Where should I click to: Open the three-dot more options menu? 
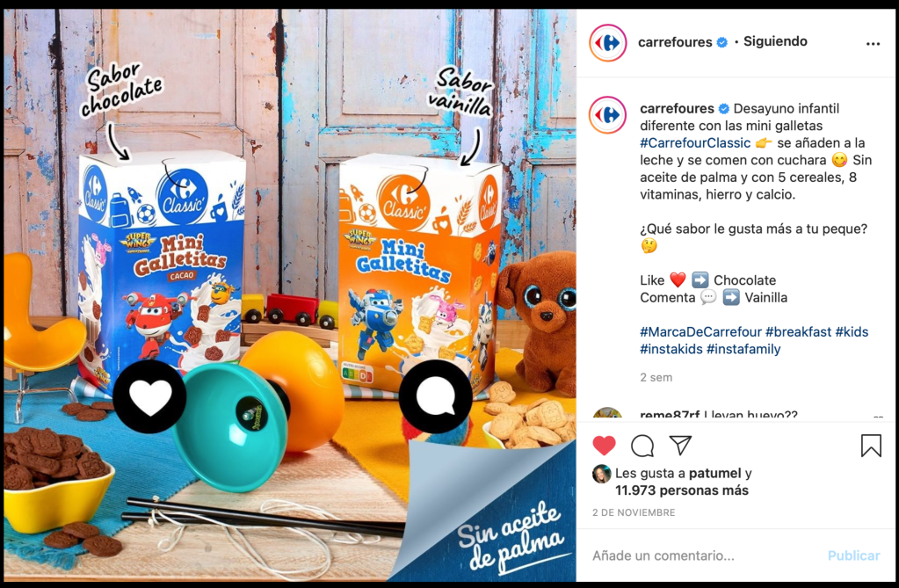pyautogui.click(x=873, y=44)
